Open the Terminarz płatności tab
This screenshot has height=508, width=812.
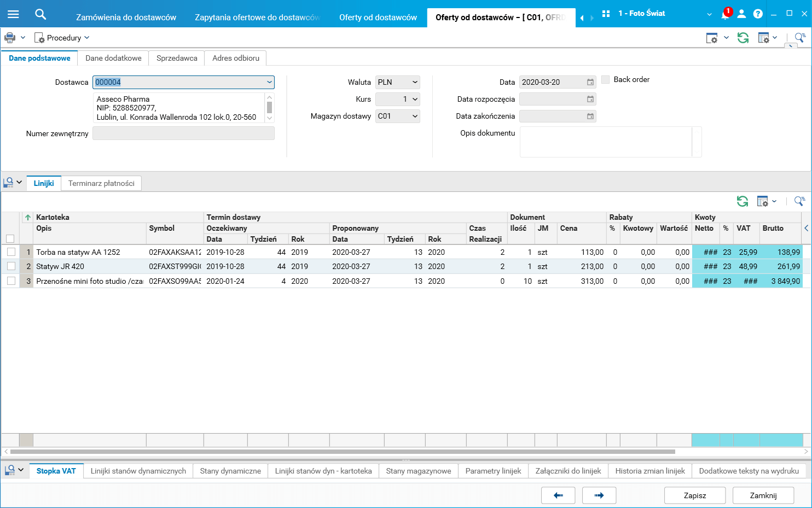(x=101, y=183)
